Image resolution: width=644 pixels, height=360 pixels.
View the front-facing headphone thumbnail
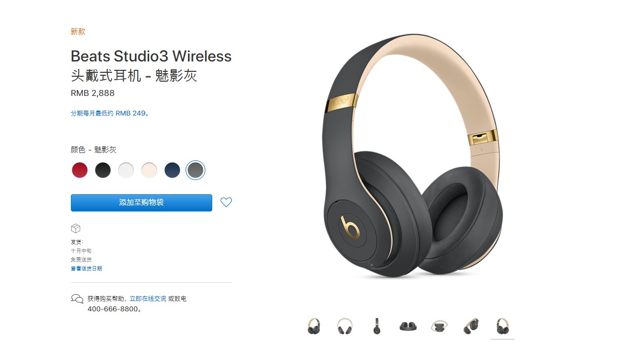345,326
